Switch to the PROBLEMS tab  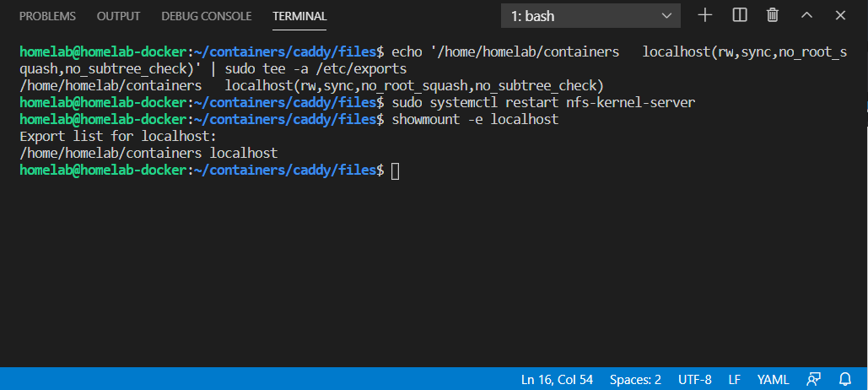(47, 16)
